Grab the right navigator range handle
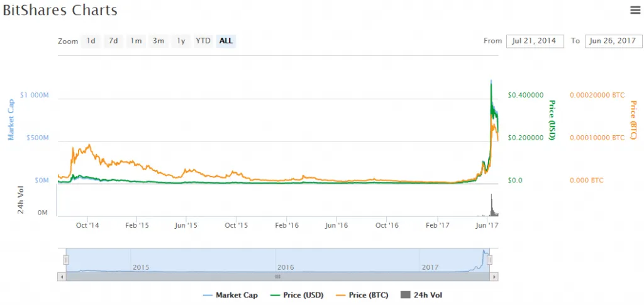644x305 pixels. tap(489, 260)
